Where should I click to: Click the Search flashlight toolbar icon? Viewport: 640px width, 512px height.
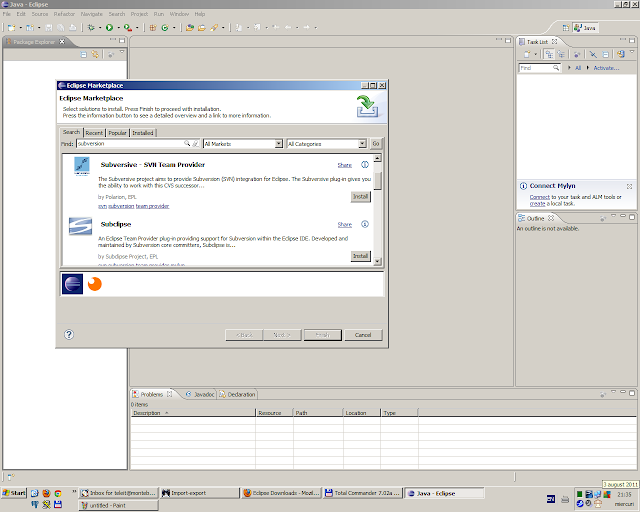[214, 28]
